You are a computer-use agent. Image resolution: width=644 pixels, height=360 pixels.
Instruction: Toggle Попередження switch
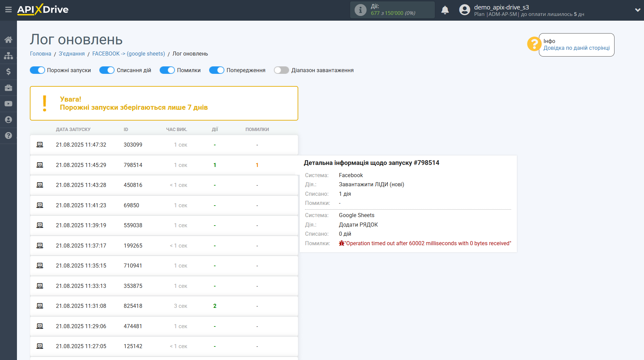[217, 70]
